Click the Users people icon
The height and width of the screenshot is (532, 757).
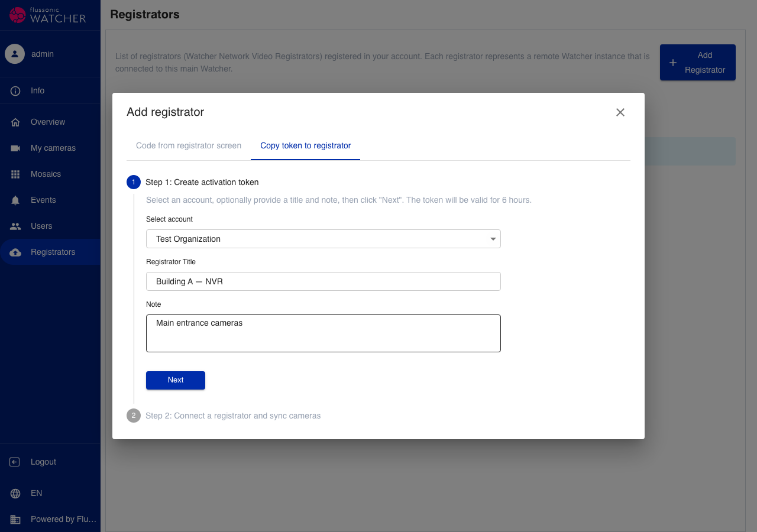pos(15,226)
